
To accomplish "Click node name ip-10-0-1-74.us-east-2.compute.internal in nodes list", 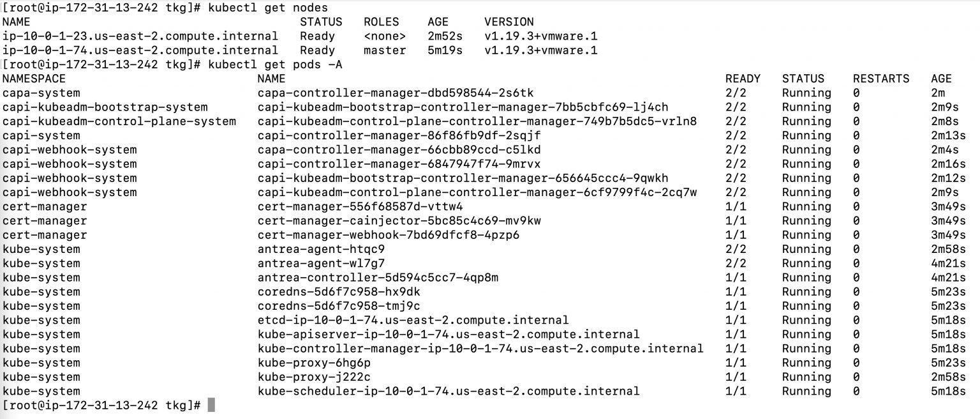I will 140,50.
